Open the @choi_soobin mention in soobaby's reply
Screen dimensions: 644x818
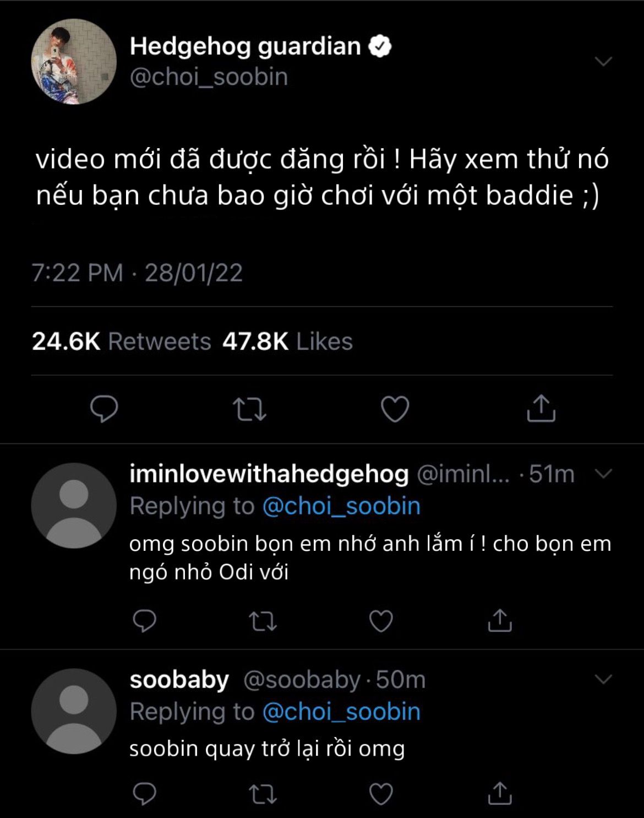click(x=341, y=712)
